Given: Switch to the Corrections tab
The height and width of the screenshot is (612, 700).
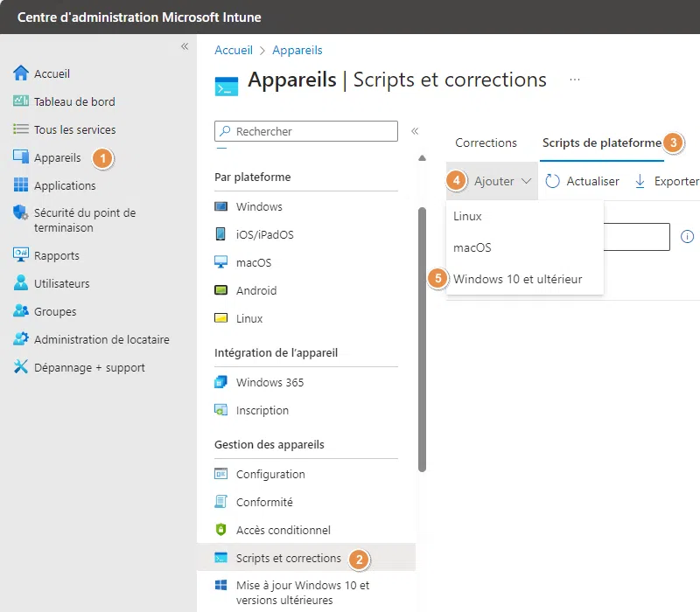Looking at the screenshot, I should 486,143.
